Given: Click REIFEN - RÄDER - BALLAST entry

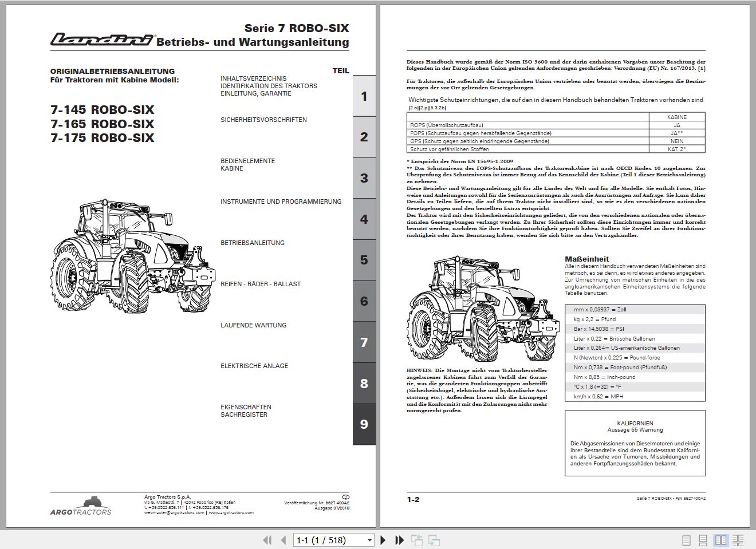Looking at the screenshot, I should (261, 284).
